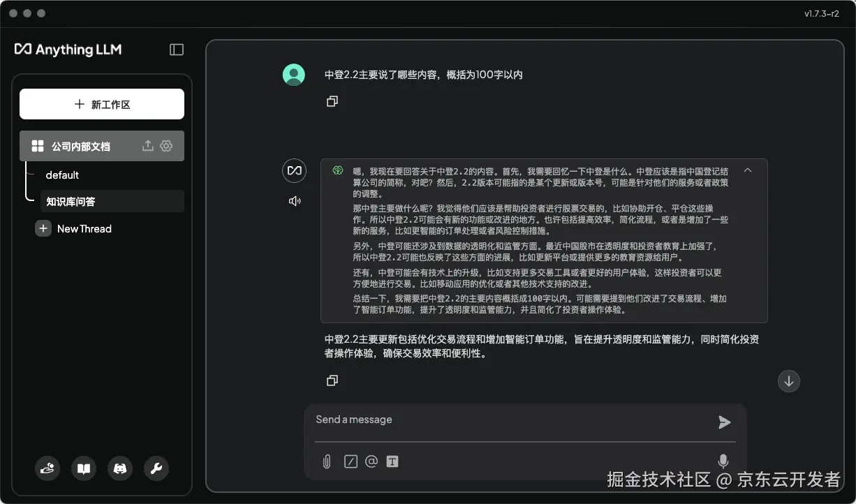Click the v1.7.3-r2 version label
856x504 pixels.
point(822,13)
